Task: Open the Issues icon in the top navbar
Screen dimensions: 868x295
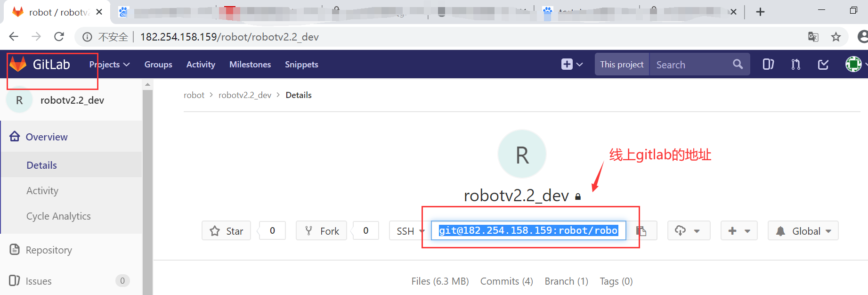Action: point(768,64)
